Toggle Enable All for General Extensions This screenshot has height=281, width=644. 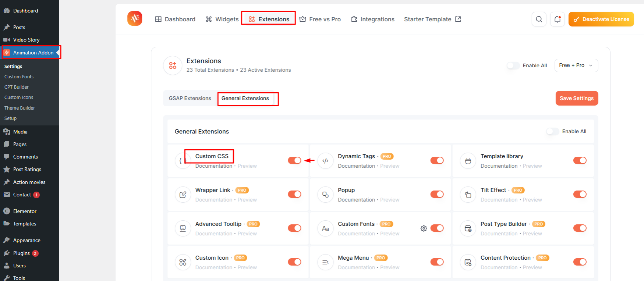point(552,131)
